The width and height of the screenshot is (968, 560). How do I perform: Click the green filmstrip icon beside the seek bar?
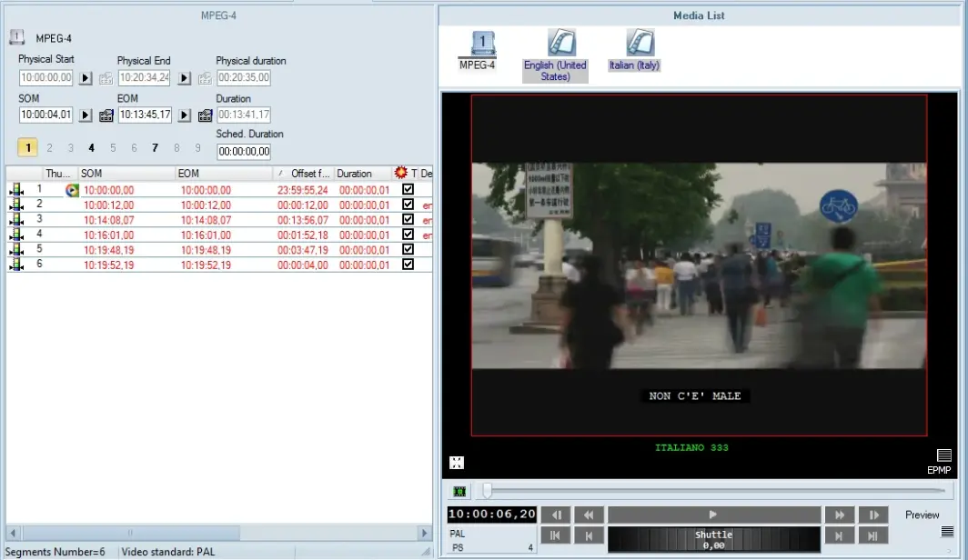pyautogui.click(x=459, y=491)
